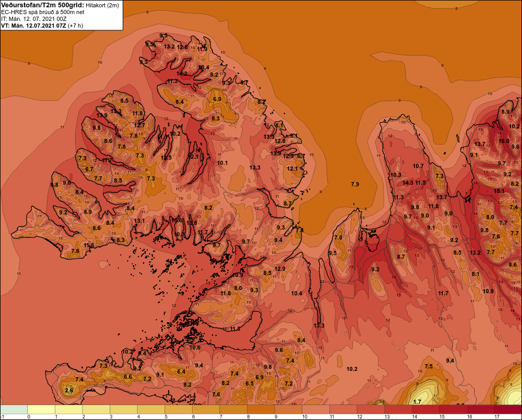Click the map temperature value 10.1
Screen dimensions: 522x420
[222, 163]
